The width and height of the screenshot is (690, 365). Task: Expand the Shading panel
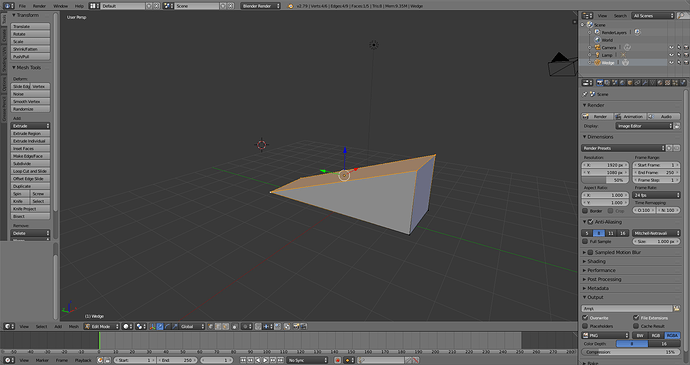pyautogui.click(x=596, y=261)
